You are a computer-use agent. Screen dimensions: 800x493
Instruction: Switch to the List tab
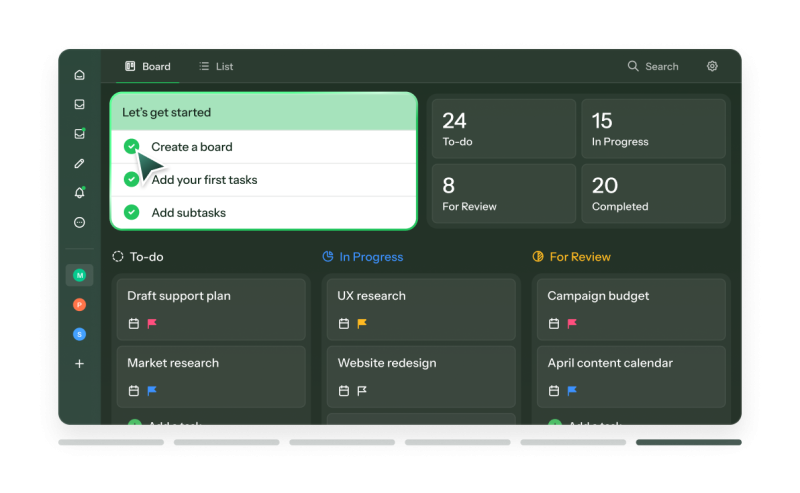point(216,66)
